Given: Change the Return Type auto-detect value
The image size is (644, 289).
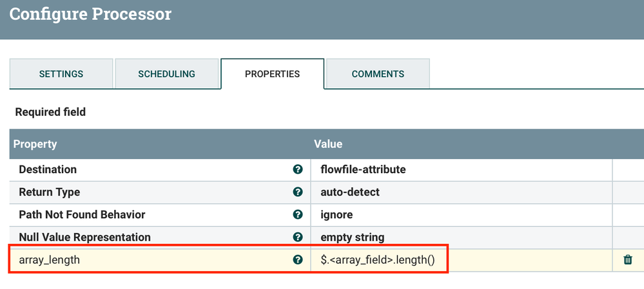Looking at the screenshot, I should [x=350, y=192].
